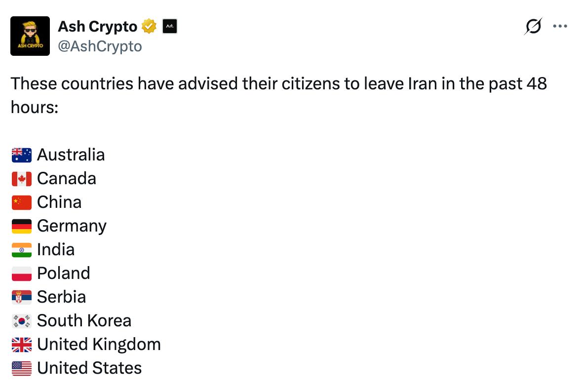
Task: Click the India flag emoji
Action: click(22, 250)
